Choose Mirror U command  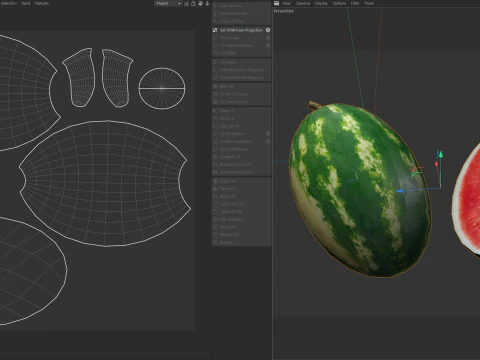pos(241,111)
